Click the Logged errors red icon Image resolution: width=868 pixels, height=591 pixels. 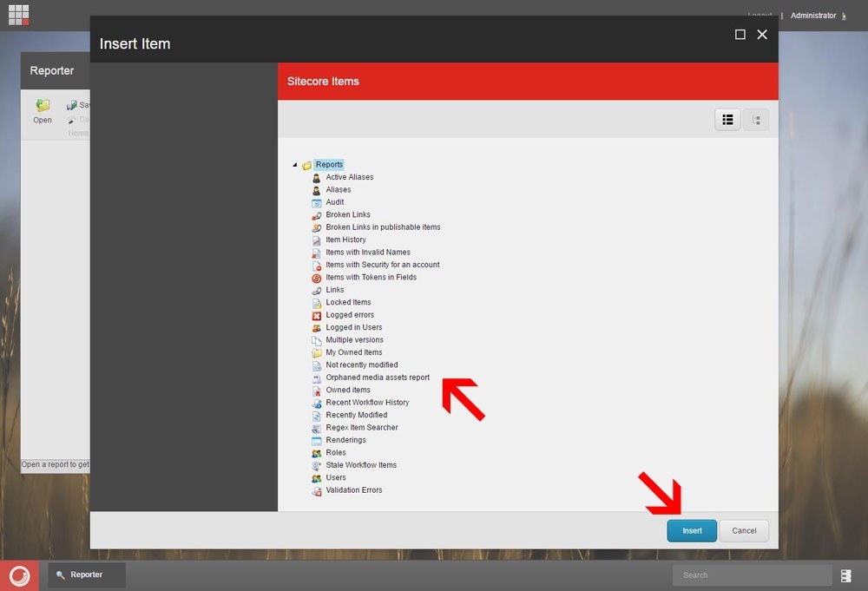(317, 315)
